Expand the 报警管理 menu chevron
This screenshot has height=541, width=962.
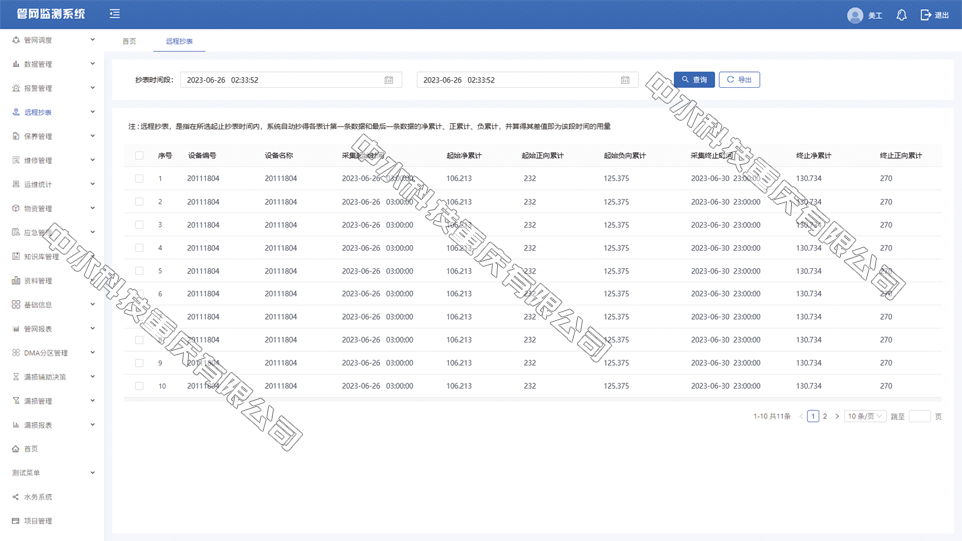click(93, 88)
